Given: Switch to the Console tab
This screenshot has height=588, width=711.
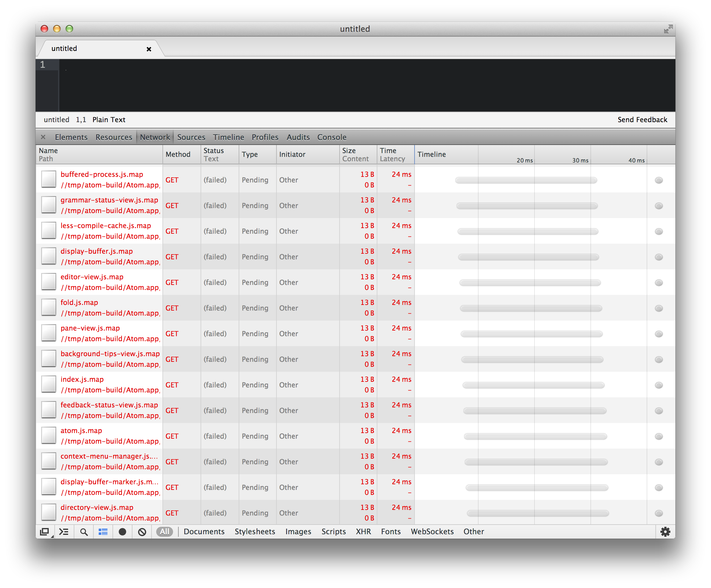Looking at the screenshot, I should pos(331,137).
